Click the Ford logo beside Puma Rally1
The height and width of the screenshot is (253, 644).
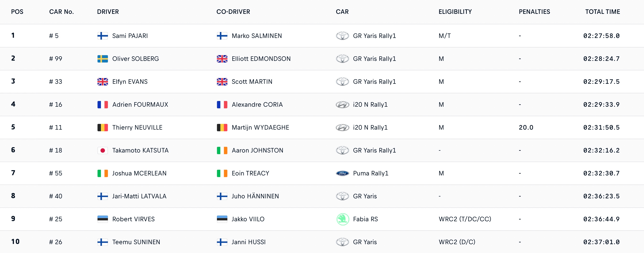pos(342,173)
